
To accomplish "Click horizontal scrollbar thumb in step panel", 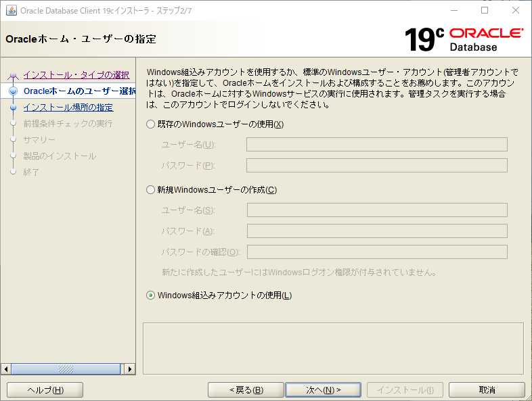I will (66, 369).
